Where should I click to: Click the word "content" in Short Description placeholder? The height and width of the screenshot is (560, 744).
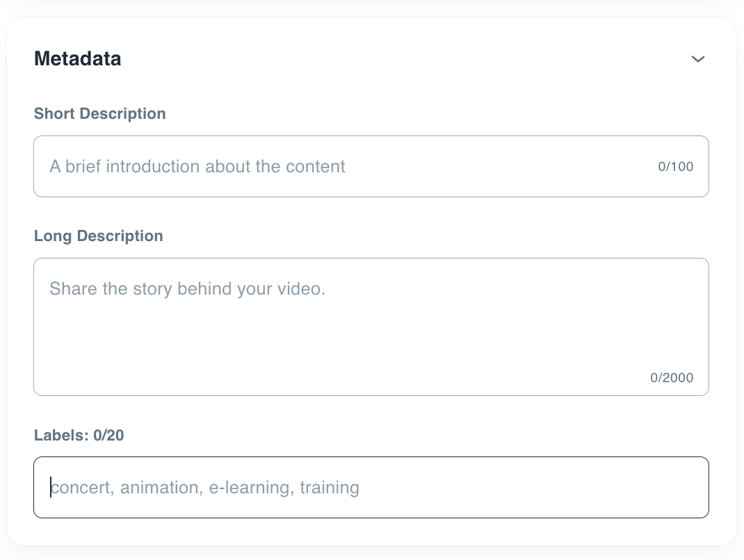click(x=316, y=167)
